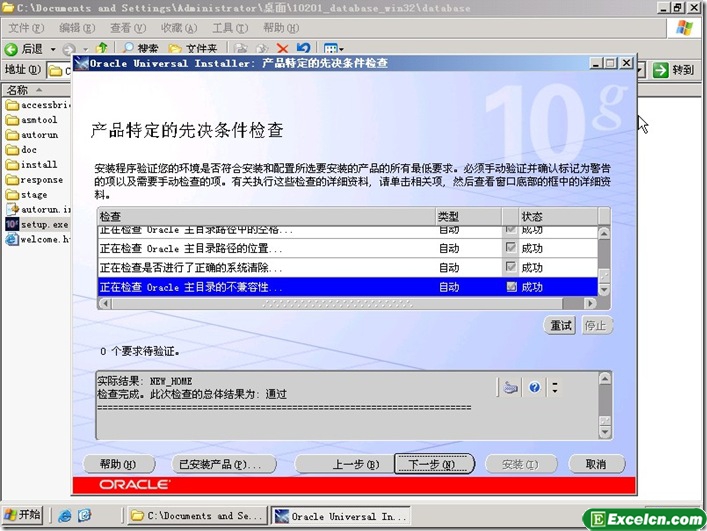Click details pane scroll up arrow
This screenshot has width=707, height=531.
(605, 378)
